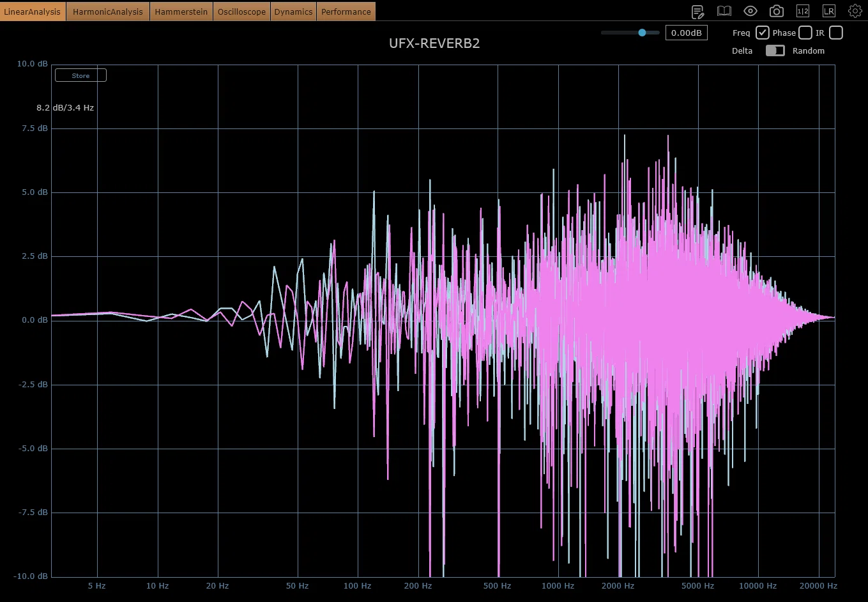Click the 10.0 dB axis label
Viewport: 868px width, 602px height.
(x=33, y=64)
